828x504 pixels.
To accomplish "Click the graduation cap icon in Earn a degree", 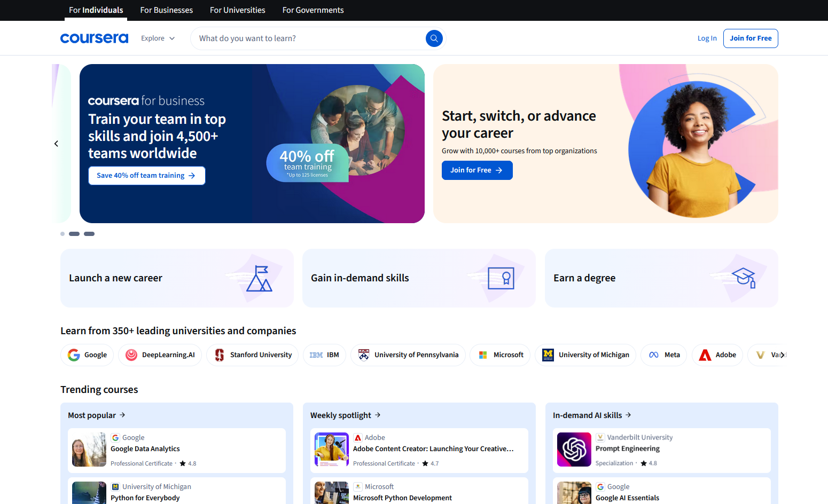I will point(744,278).
